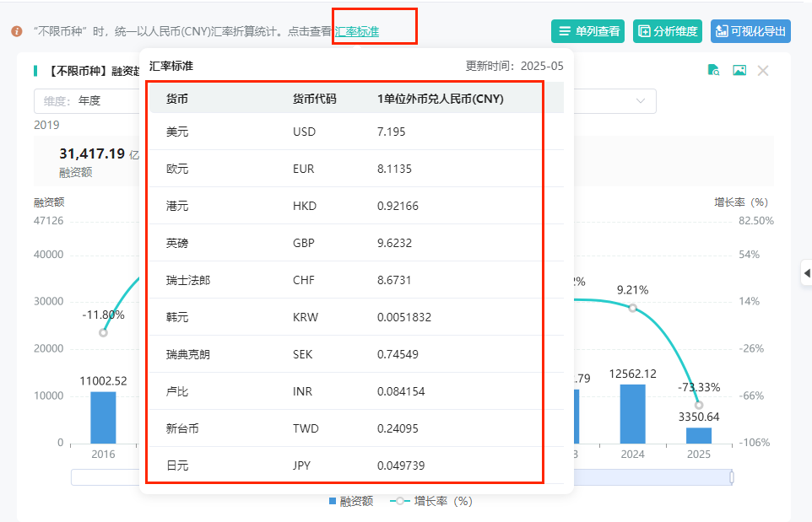This screenshot has height=522, width=812.
Task: Toggle the 增长率 (%) legend item
Action: pos(430,501)
